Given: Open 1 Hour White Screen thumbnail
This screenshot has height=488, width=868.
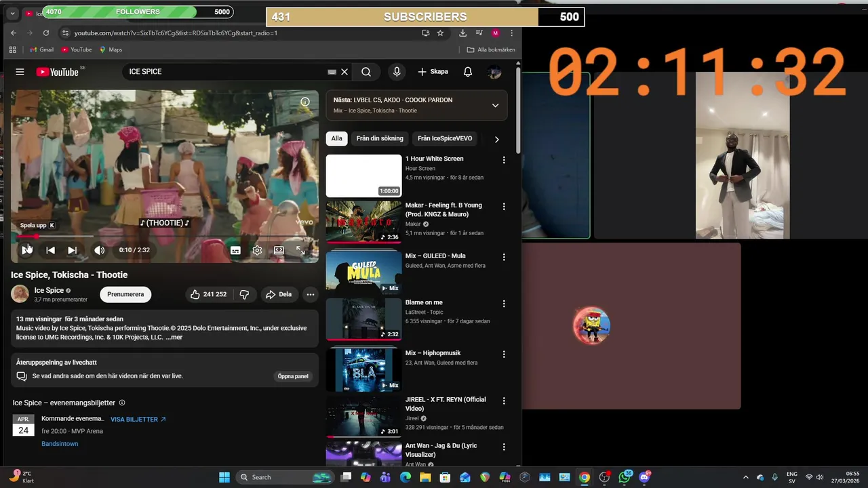Looking at the screenshot, I should [364, 176].
